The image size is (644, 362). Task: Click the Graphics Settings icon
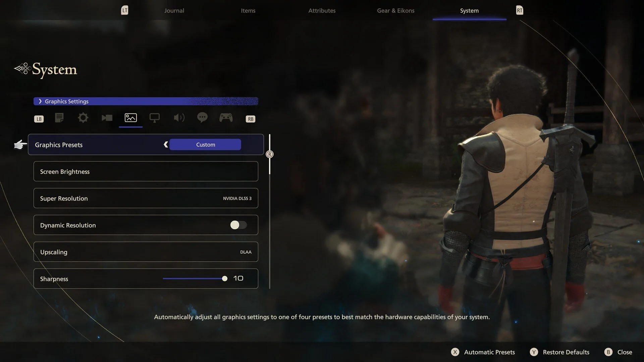pyautogui.click(x=130, y=118)
